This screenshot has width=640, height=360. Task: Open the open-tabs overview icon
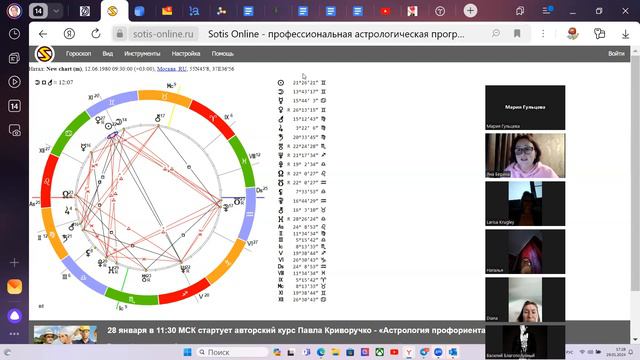point(520,11)
